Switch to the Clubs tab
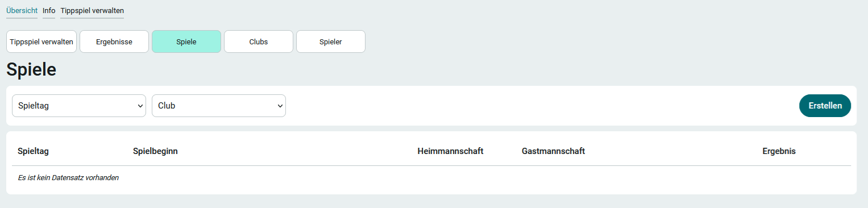 coord(259,41)
